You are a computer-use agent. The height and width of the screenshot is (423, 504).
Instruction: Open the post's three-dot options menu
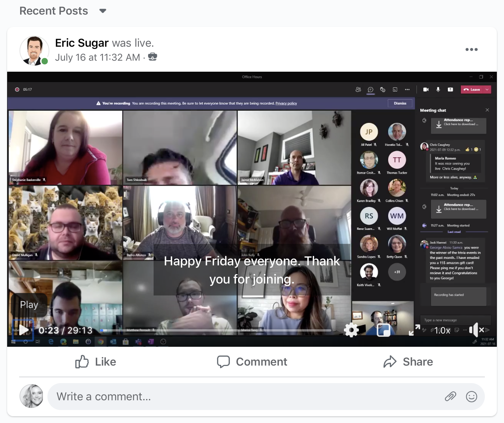click(x=472, y=49)
